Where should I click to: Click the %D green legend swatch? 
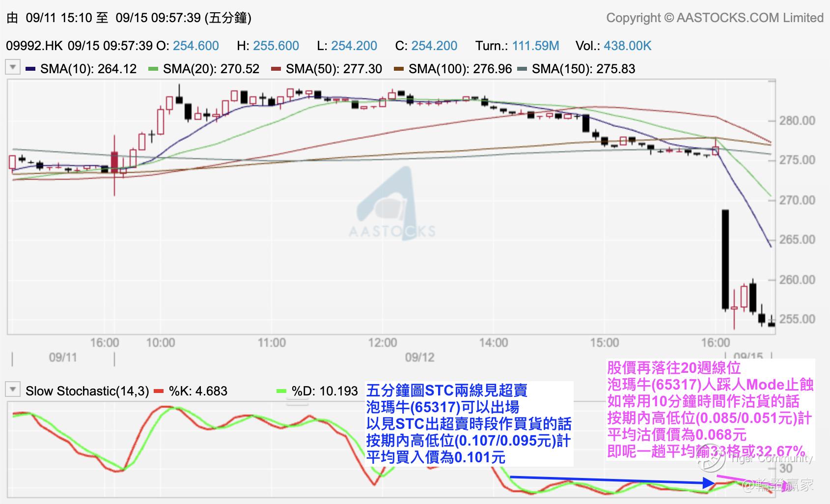(x=281, y=392)
